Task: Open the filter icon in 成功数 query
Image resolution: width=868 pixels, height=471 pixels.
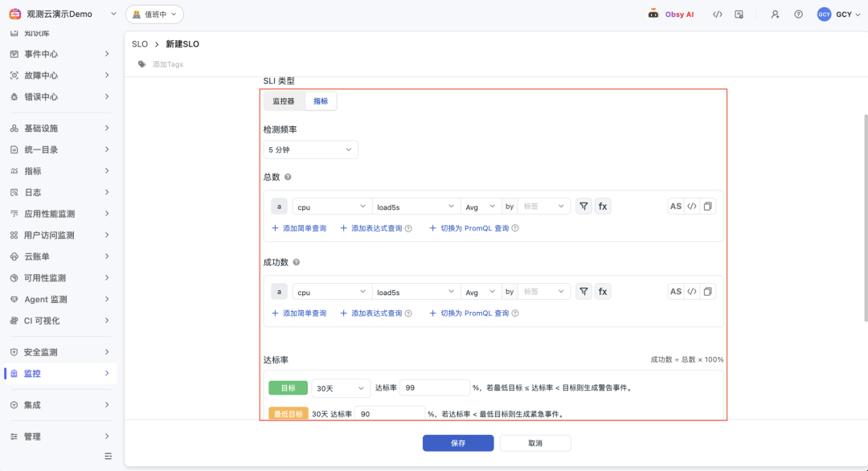Action: 583,292
